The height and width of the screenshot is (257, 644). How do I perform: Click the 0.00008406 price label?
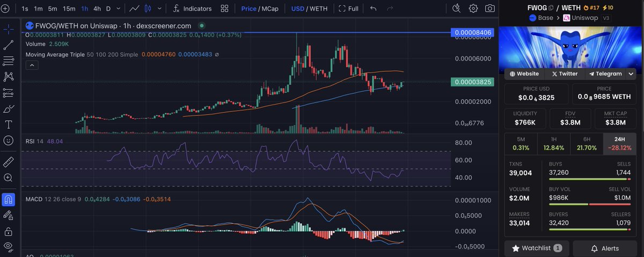[473, 33]
